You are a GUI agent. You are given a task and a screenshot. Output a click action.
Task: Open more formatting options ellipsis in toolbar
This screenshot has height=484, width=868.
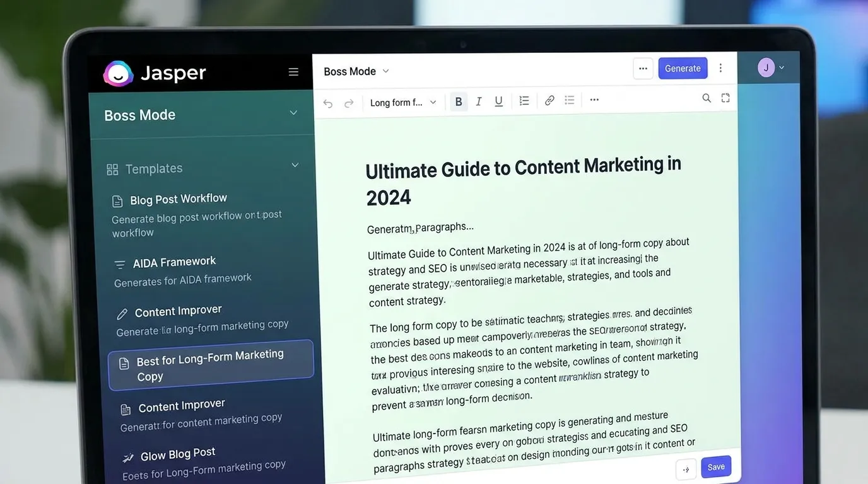(x=594, y=100)
